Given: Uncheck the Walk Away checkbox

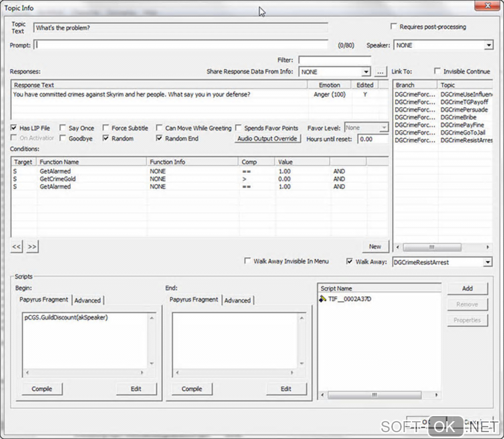Looking at the screenshot, I should [349, 261].
